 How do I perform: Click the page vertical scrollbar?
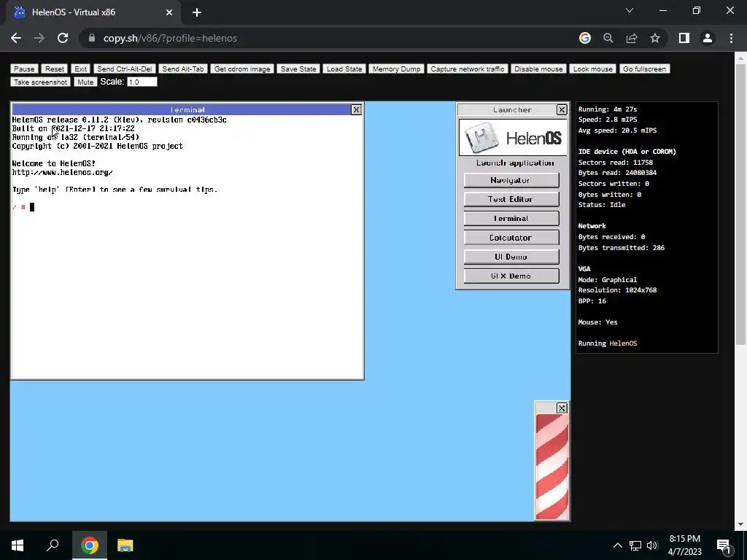[x=740, y=204]
